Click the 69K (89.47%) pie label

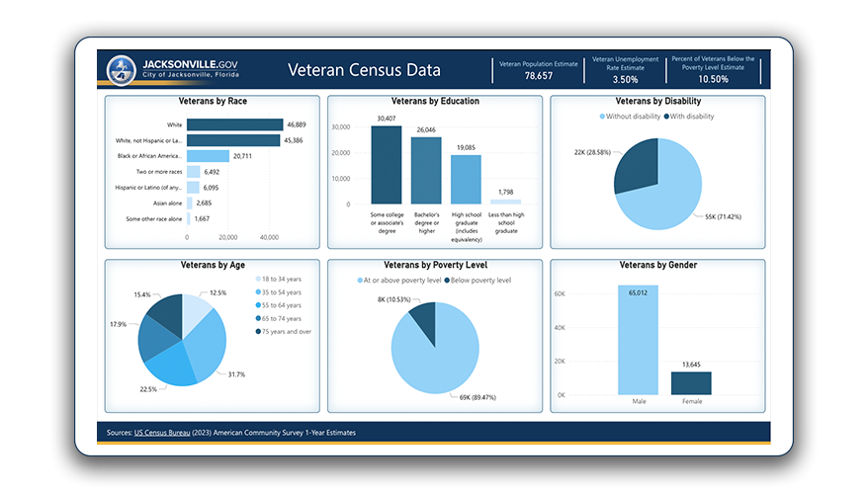[x=477, y=397]
